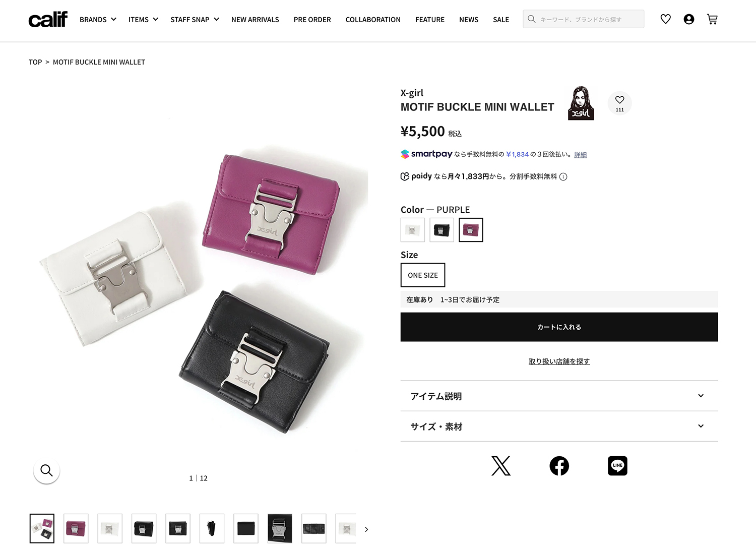Open the account profile icon

[688, 19]
